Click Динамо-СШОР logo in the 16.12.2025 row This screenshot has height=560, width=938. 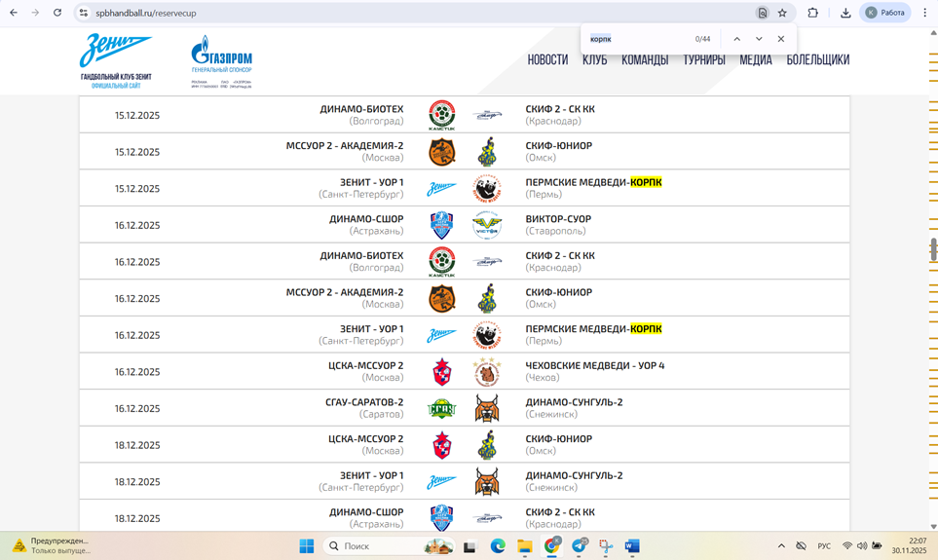[442, 225]
